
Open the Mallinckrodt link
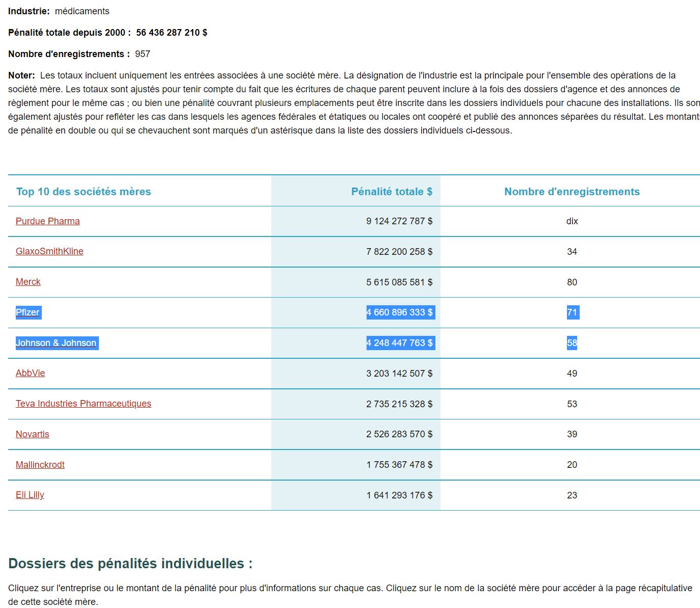coord(40,465)
